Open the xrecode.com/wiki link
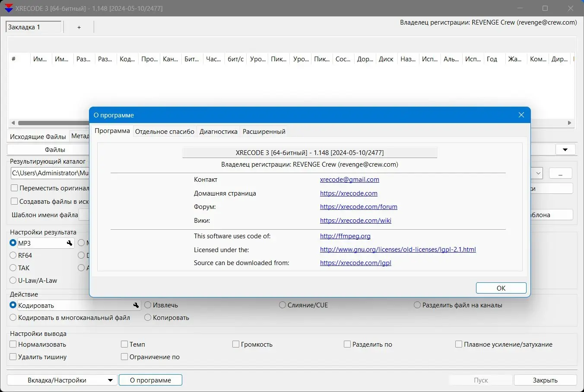The height and width of the screenshot is (392, 584). click(x=355, y=221)
